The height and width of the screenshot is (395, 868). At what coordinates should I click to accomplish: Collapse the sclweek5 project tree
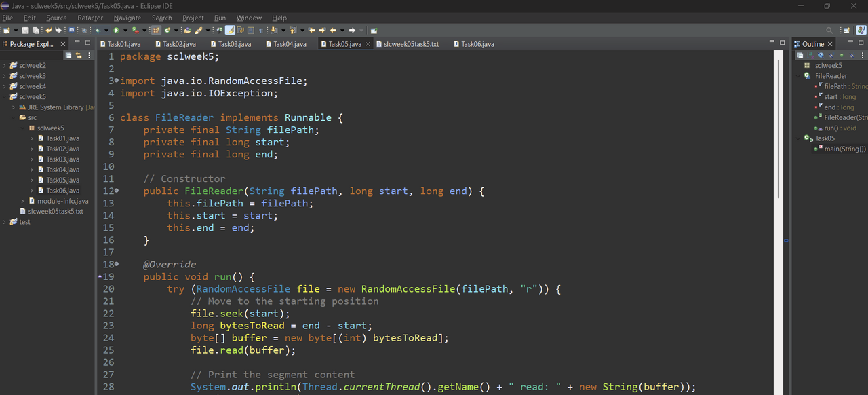coord(5,97)
